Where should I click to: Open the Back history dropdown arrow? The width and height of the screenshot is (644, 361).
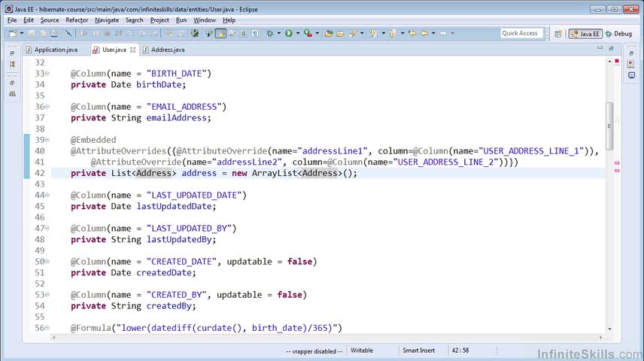[x=433, y=33]
